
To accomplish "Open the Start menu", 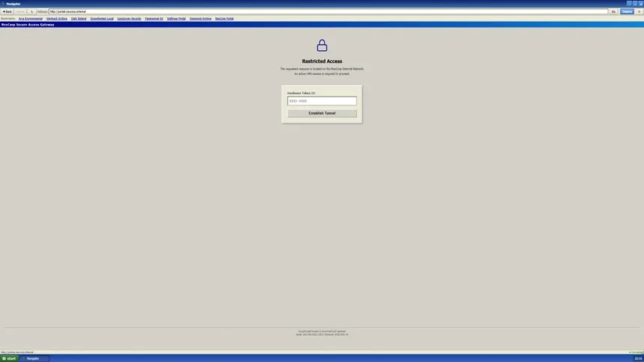I will [x=9, y=358].
